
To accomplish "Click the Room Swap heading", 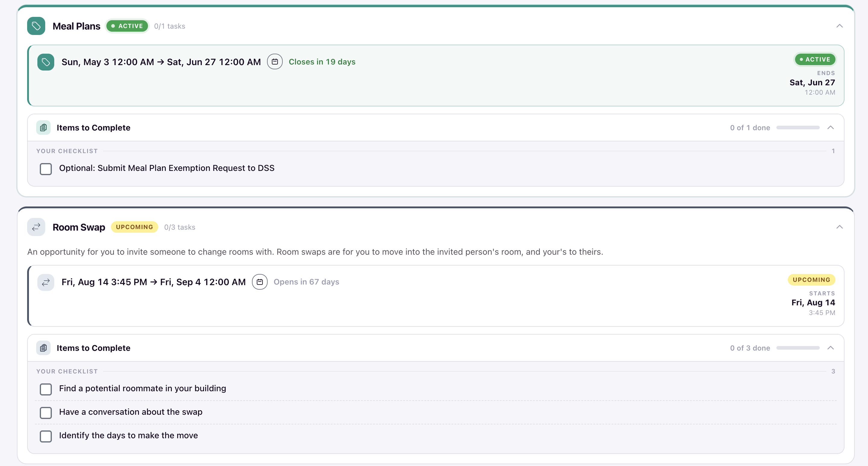I will pos(79,228).
